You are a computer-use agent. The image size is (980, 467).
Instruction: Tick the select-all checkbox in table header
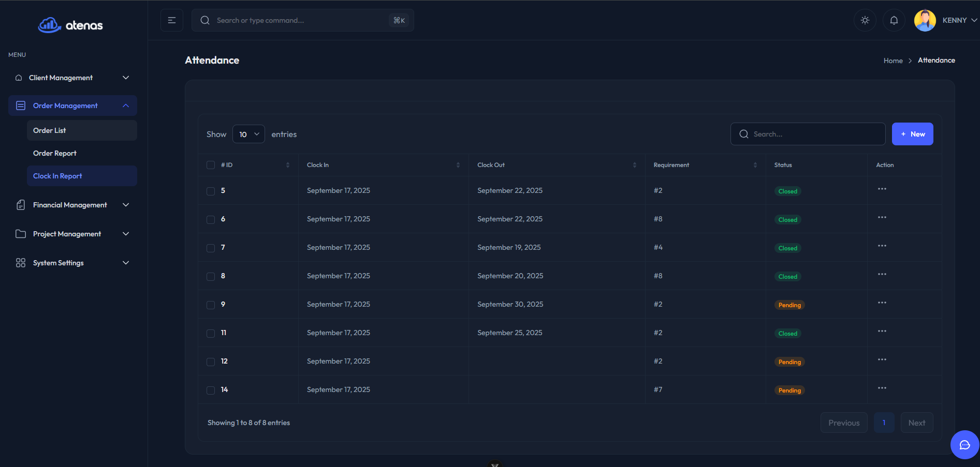click(211, 165)
